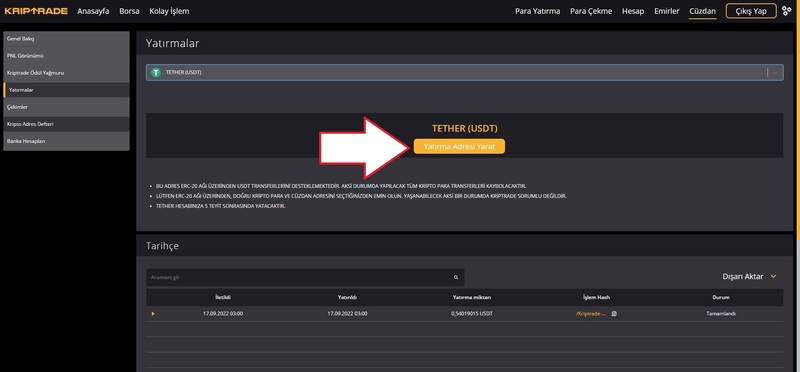
Task: Click the search magnifier icon
Action: pyautogui.click(x=456, y=278)
